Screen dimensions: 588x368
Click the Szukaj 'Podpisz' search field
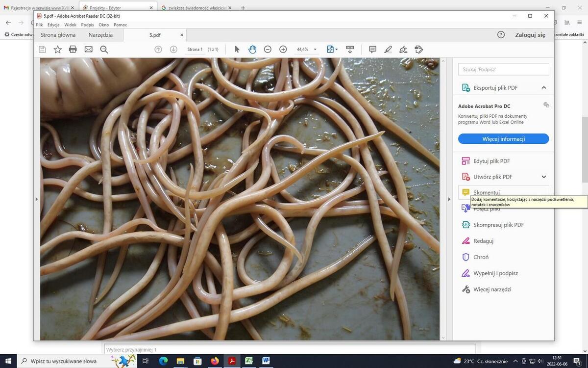click(x=503, y=69)
